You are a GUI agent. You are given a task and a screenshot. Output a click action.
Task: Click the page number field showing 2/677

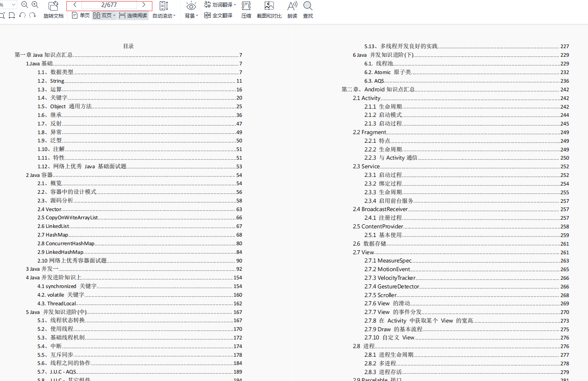click(109, 5)
